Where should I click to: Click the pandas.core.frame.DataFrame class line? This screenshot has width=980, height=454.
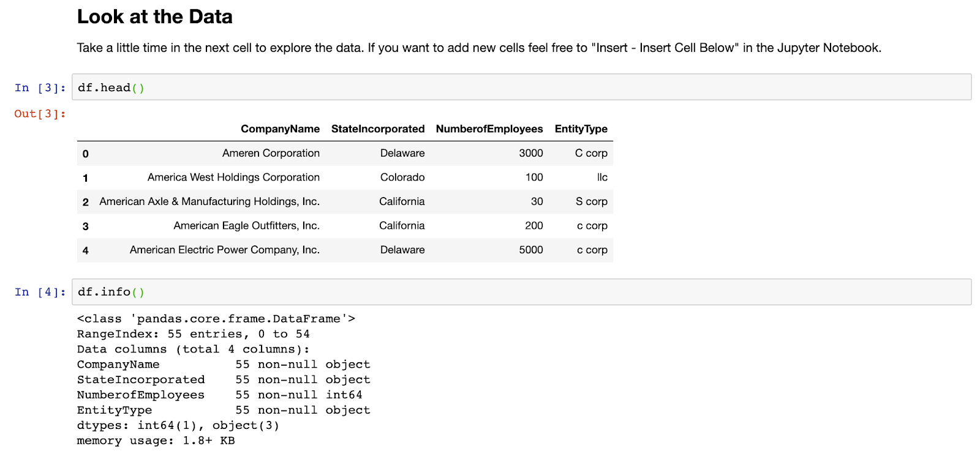click(x=216, y=319)
